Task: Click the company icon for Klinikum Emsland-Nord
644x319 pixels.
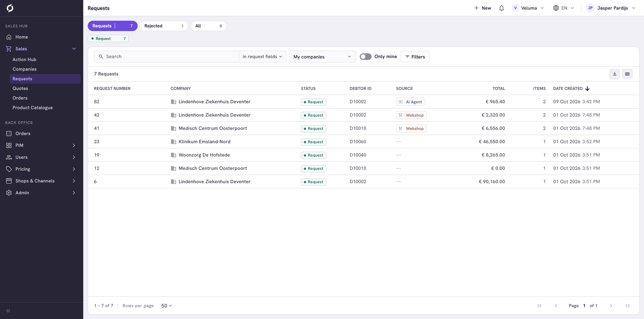Action: pyautogui.click(x=173, y=142)
